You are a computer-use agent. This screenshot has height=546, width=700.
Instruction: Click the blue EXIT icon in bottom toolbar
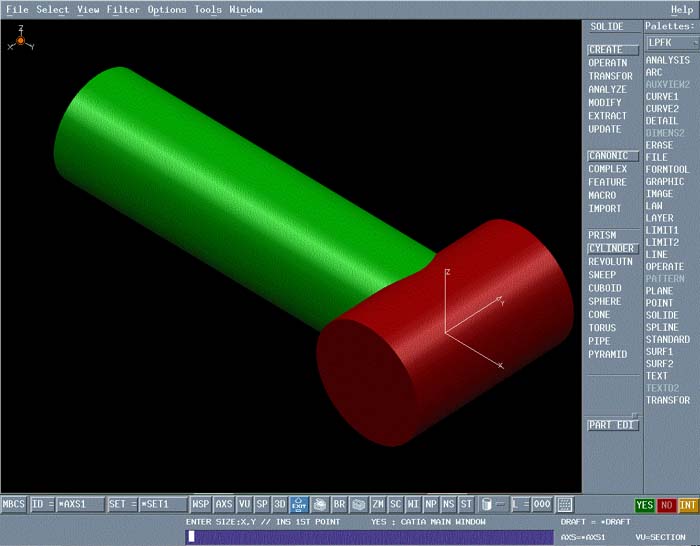point(298,505)
